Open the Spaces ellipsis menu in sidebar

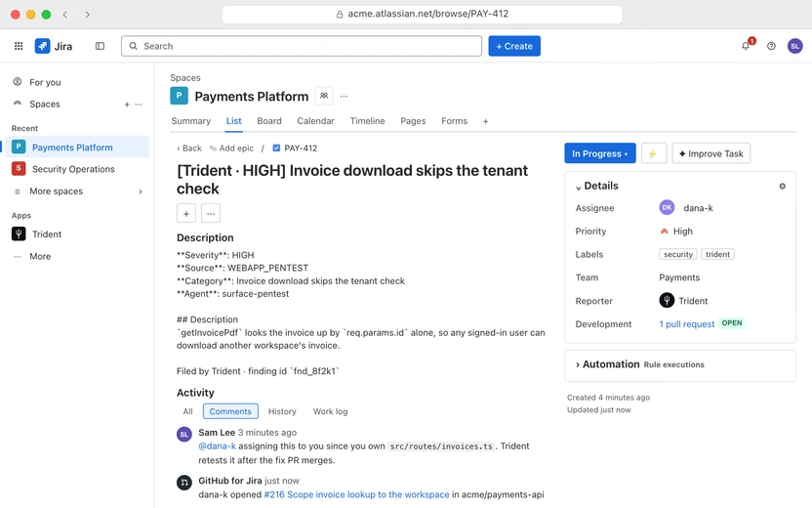139,105
